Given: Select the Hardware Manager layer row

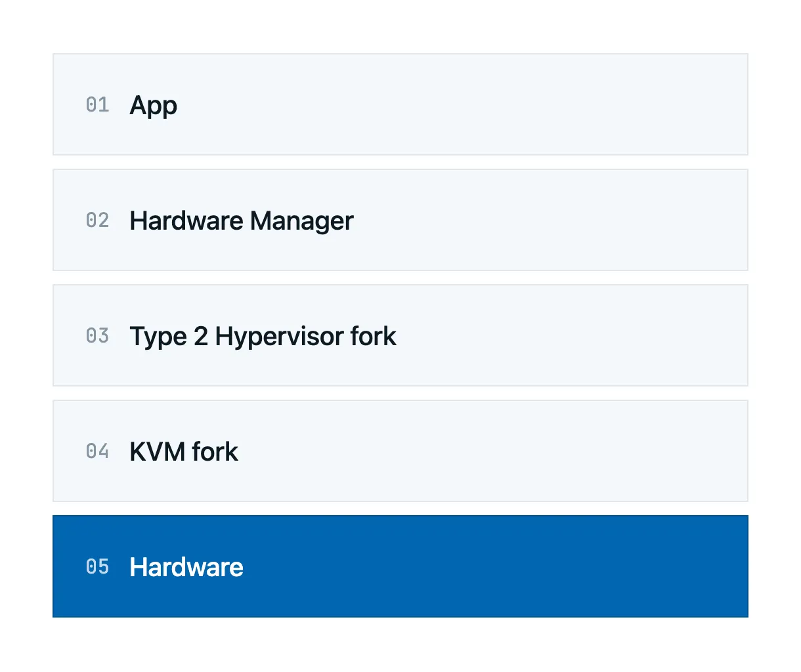Looking at the screenshot, I should [x=401, y=220].
